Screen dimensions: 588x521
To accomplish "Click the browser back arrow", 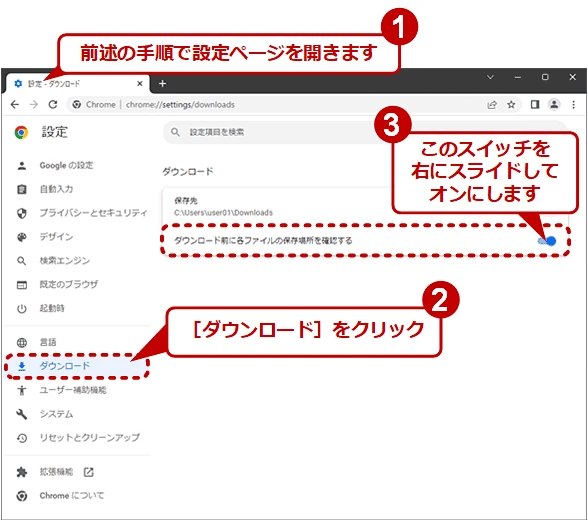I will 15,104.
